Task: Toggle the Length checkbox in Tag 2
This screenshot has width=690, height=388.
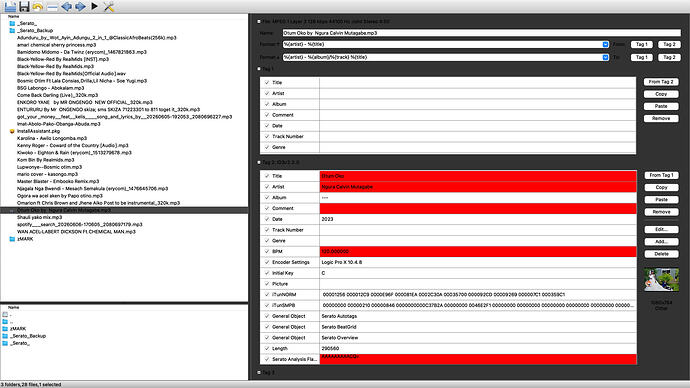Action: [267, 348]
